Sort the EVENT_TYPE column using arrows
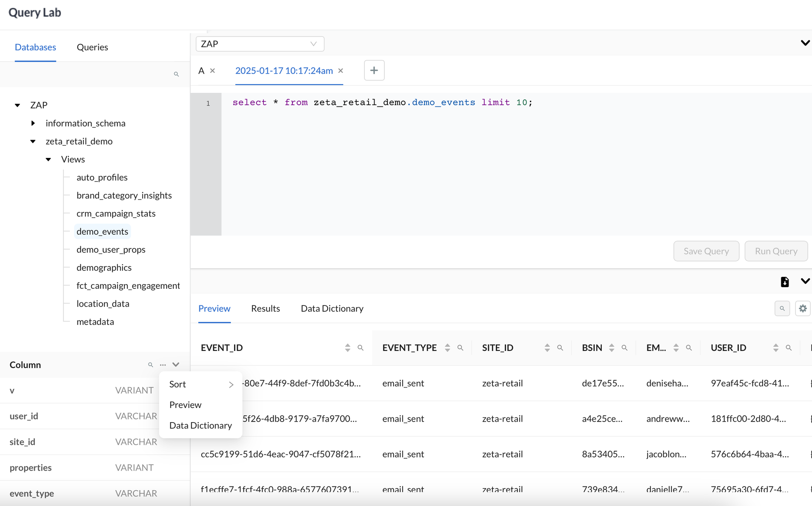Screen dimensions: 812x506 (x=447, y=348)
